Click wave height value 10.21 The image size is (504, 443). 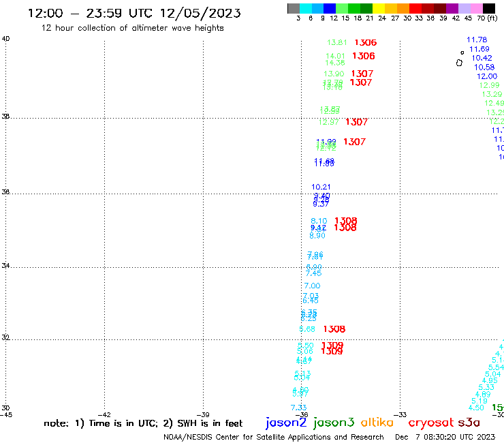click(321, 187)
